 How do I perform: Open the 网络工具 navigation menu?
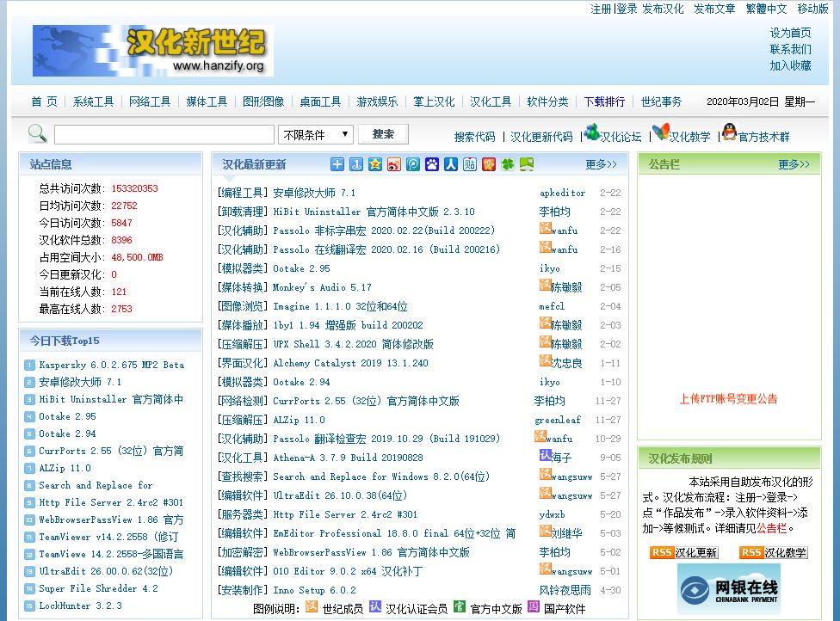pyautogui.click(x=150, y=101)
